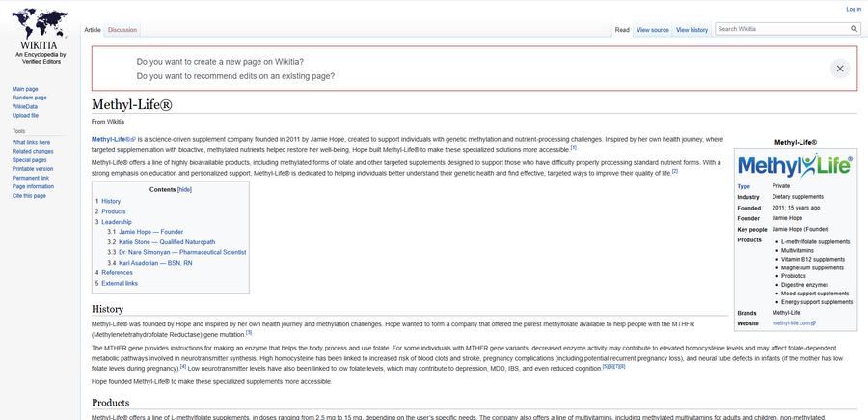The height and width of the screenshot is (420, 868).
Task: Click the Methyl-Life logo image in infobox
Action: point(795,165)
